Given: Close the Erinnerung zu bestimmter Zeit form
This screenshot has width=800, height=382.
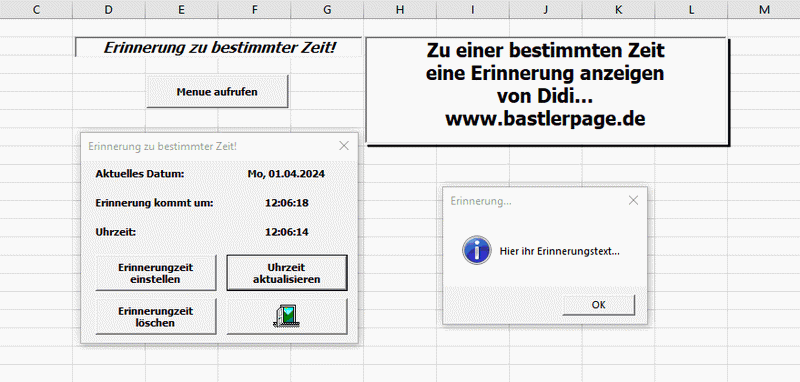Looking at the screenshot, I should click(x=344, y=146).
